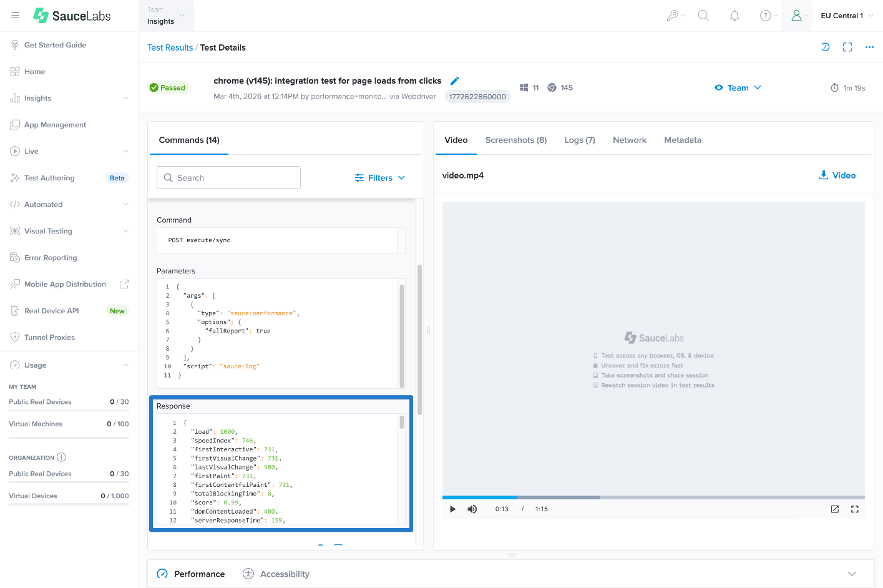This screenshot has width=883, height=588.
Task: Open the help question mark menu
Action: 768,16
